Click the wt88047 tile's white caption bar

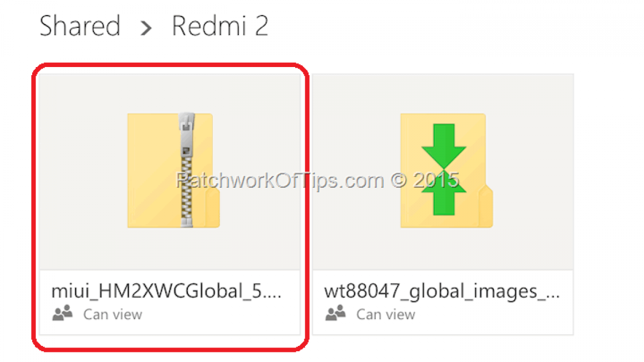pos(443,302)
